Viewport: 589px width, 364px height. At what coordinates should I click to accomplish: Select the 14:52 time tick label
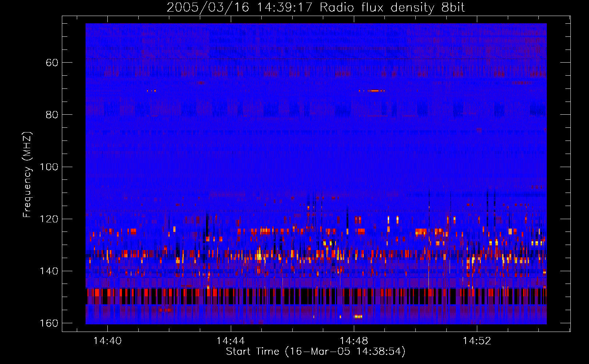coord(477,341)
